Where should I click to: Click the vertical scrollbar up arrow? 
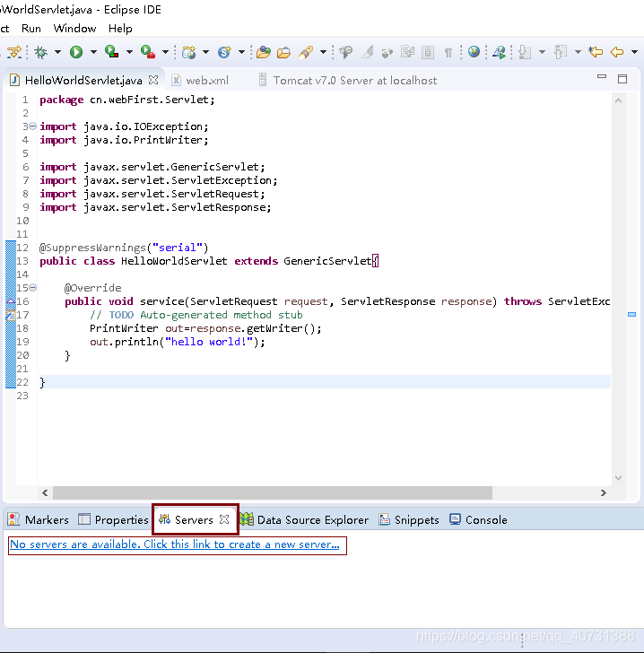click(618, 100)
